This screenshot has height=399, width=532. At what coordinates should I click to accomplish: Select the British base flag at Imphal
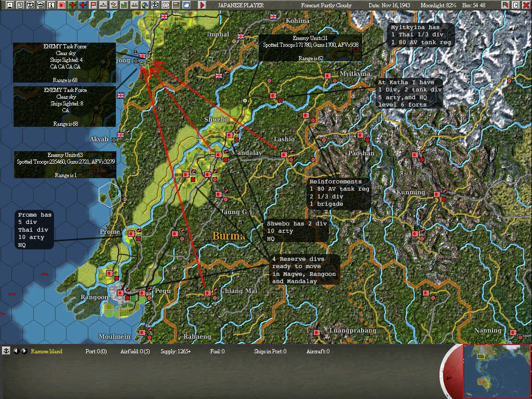(x=241, y=36)
